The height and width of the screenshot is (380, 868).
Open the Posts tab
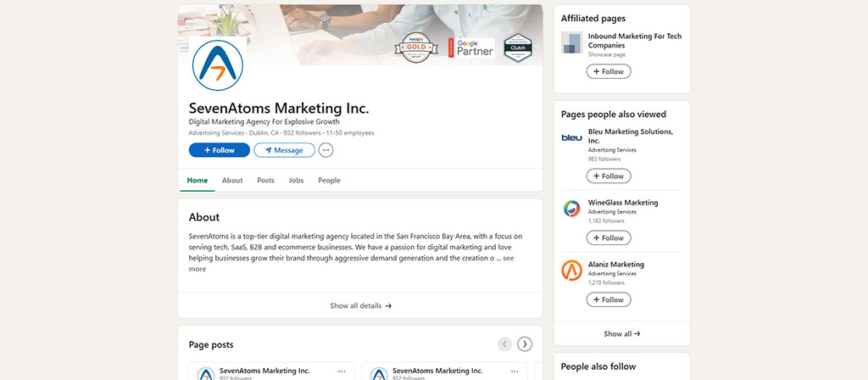265,180
